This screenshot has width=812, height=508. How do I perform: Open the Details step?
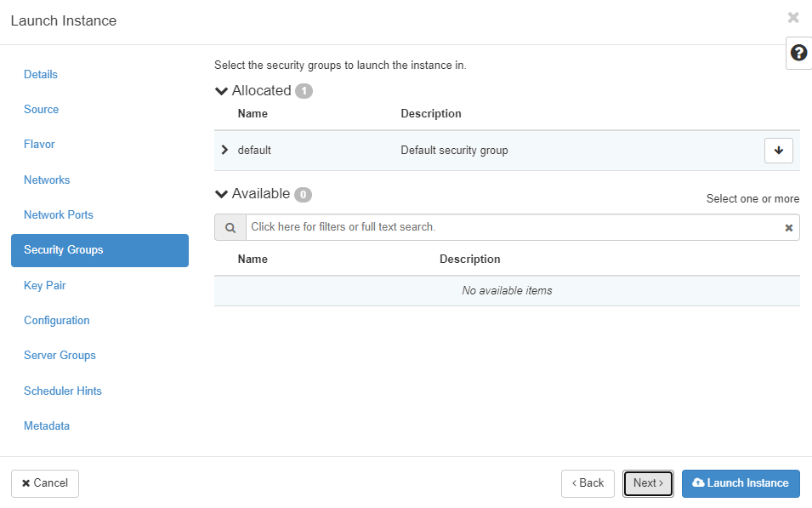tap(41, 75)
